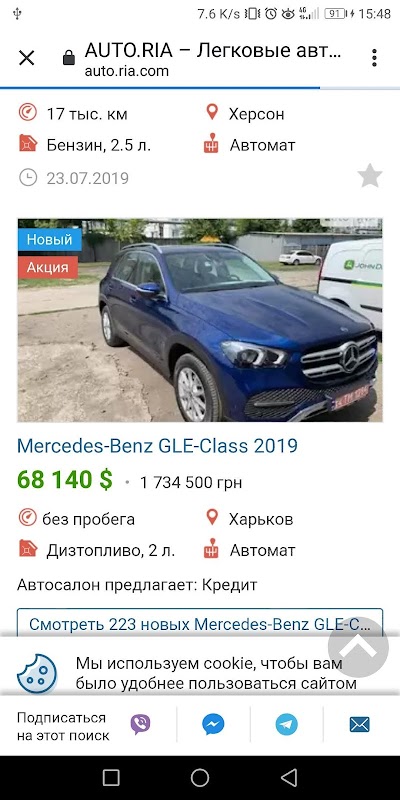The height and width of the screenshot is (800, 400).
Task: Open the blue Mercedes GLE photo
Action: (x=200, y=320)
